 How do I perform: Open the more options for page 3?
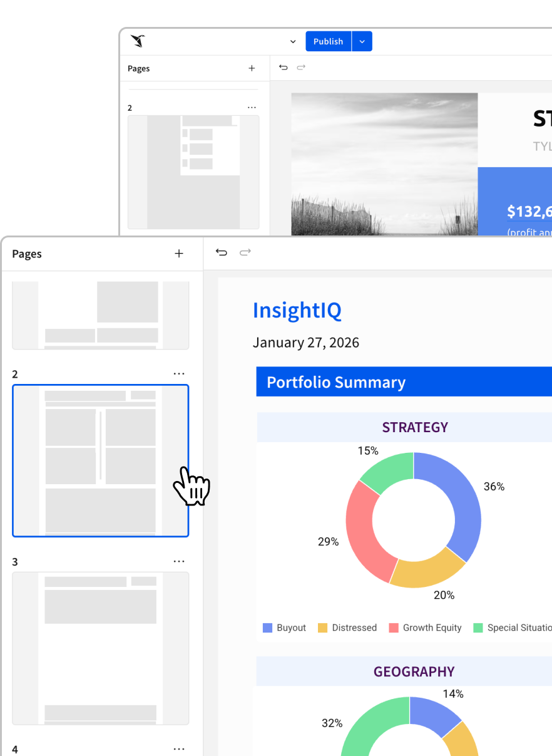(x=179, y=562)
